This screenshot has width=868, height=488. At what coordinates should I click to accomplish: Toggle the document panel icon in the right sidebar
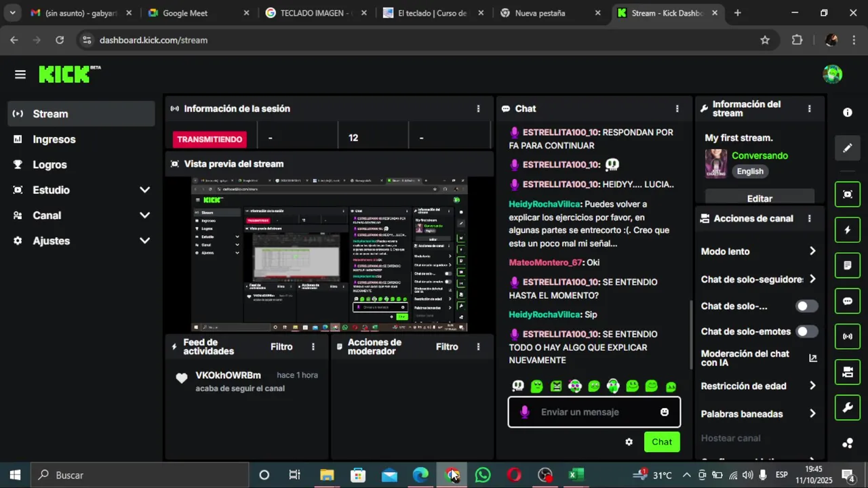[848, 266]
